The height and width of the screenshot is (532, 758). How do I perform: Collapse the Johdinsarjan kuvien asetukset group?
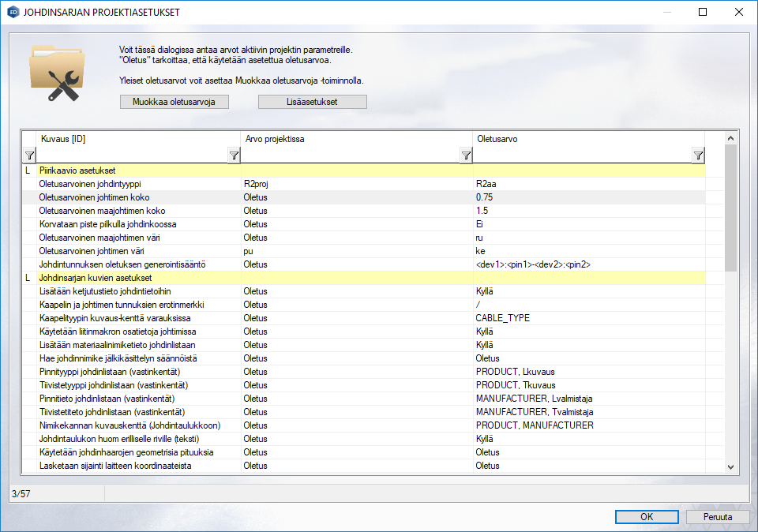coord(28,278)
